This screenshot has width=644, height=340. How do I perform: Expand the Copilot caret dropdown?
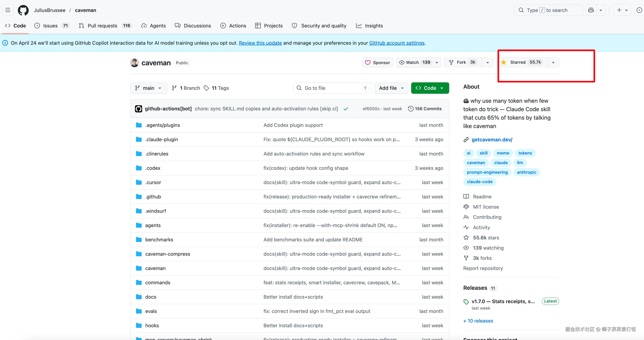[601, 10]
